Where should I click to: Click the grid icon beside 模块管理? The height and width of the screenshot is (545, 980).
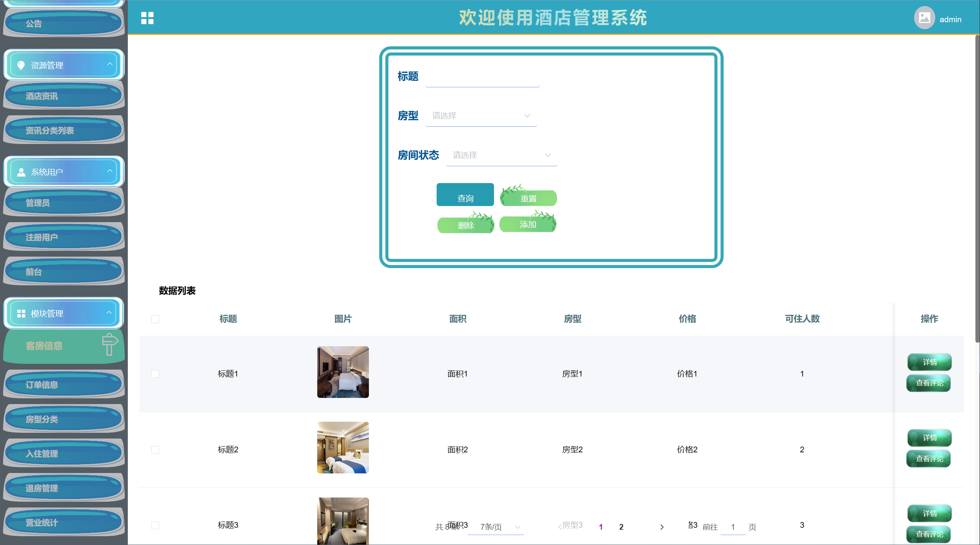click(x=21, y=314)
